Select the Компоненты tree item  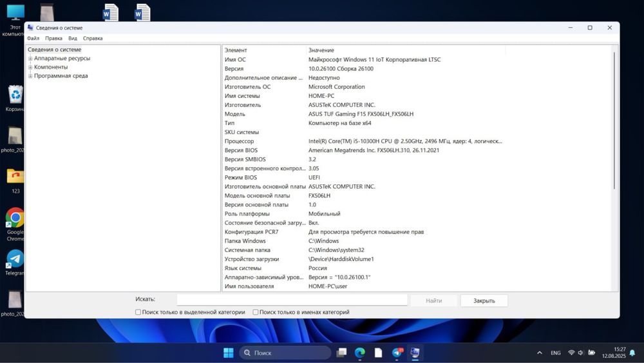coord(51,67)
